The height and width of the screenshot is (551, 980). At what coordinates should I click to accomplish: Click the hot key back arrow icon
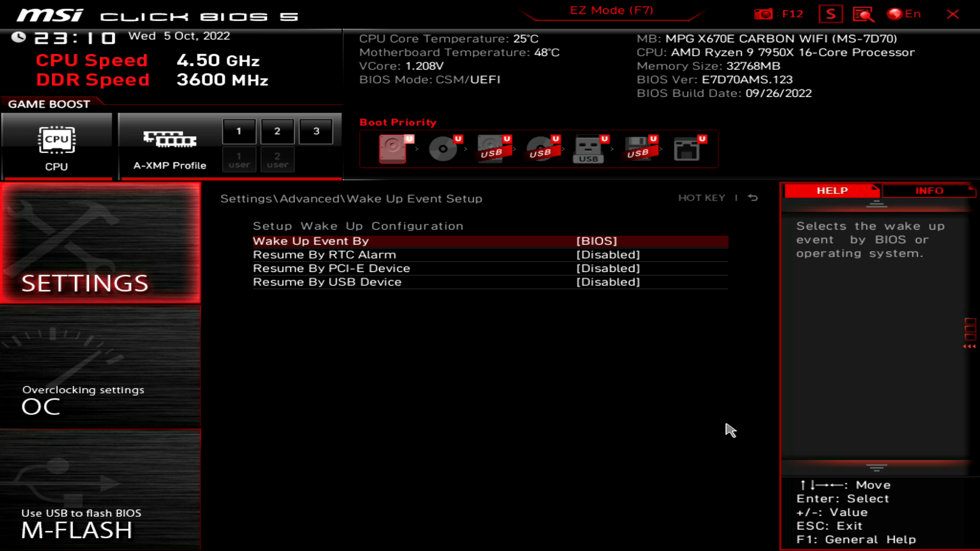(753, 198)
